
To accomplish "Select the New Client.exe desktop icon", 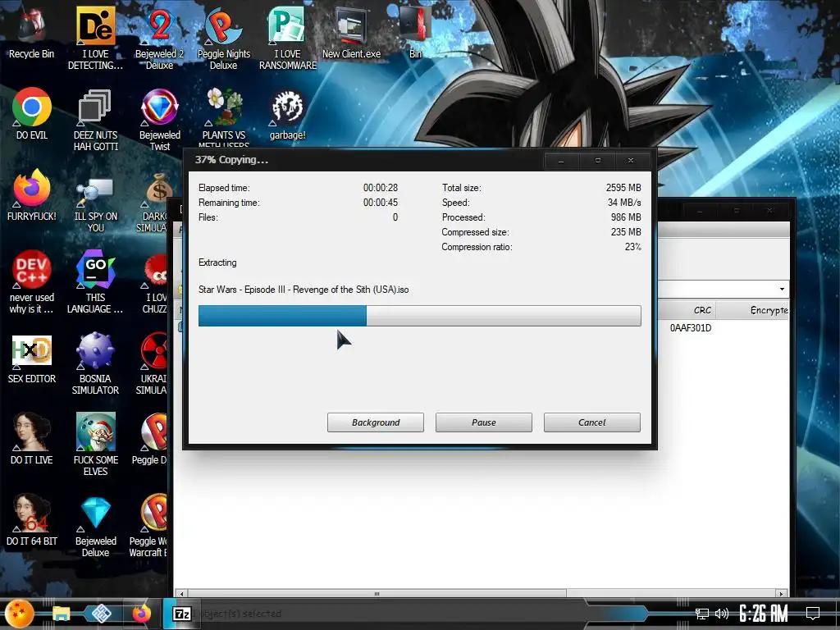I will click(351, 33).
